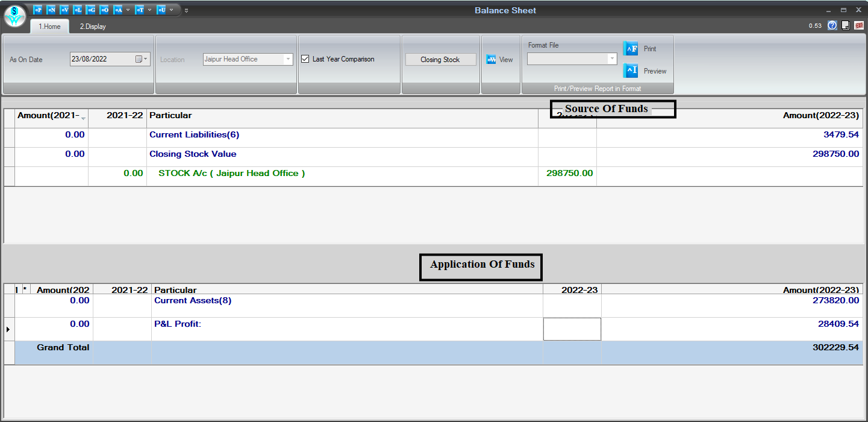Open the document page icon beside help

(x=846, y=25)
